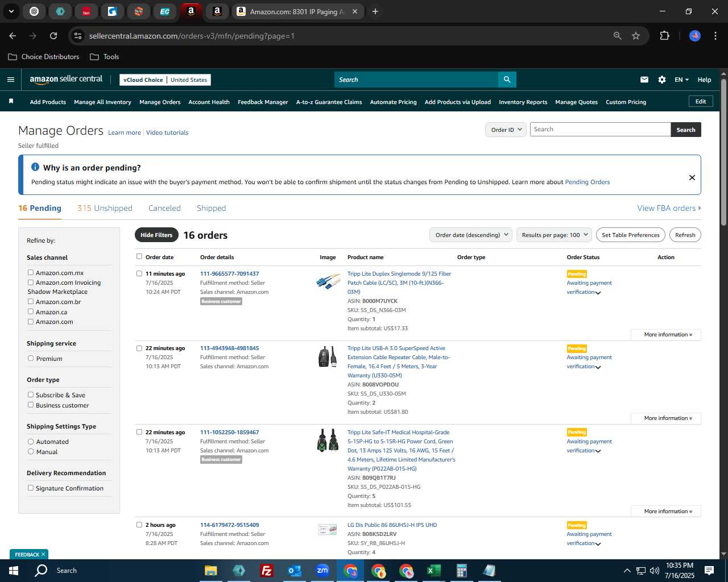Check the Amazon.com.mx sales channel filter
The image size is (728, 582).
pyautogui.click(x=31, y=273)
